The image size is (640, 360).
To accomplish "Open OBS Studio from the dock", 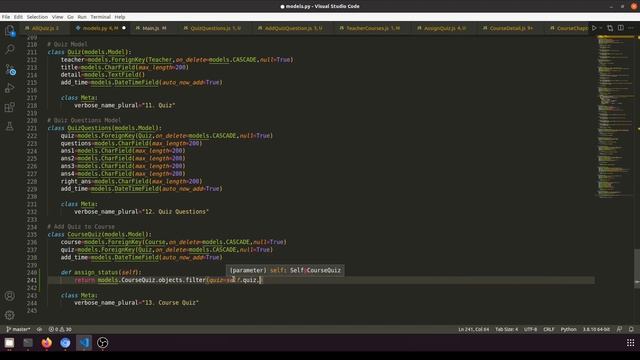I will click(102, 343).
